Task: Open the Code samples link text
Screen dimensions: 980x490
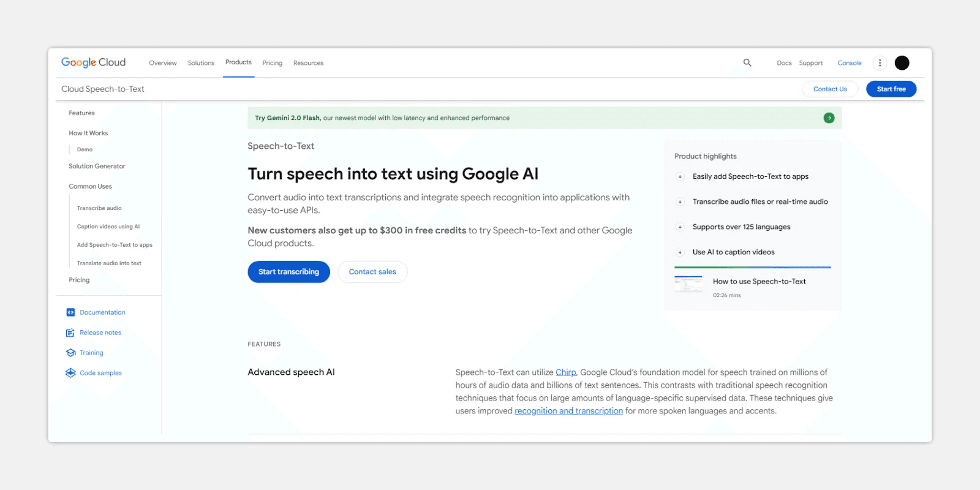Action: pos(100,373)
